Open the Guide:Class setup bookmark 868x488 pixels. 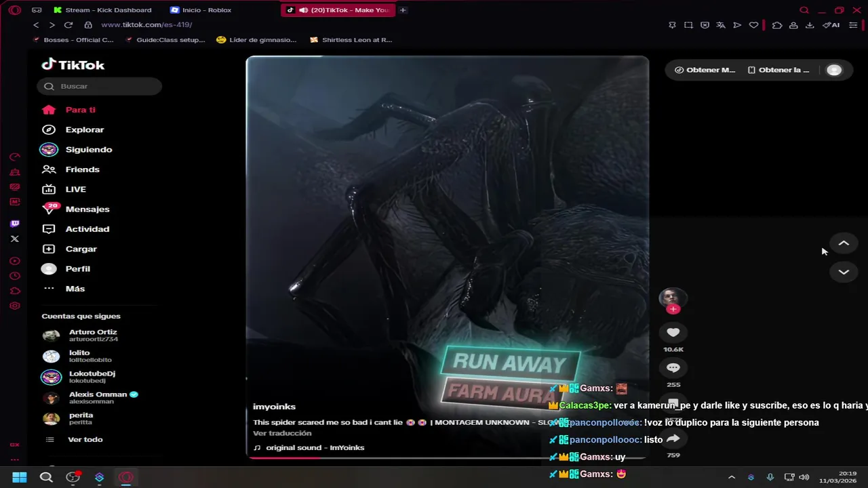[165, 40]
